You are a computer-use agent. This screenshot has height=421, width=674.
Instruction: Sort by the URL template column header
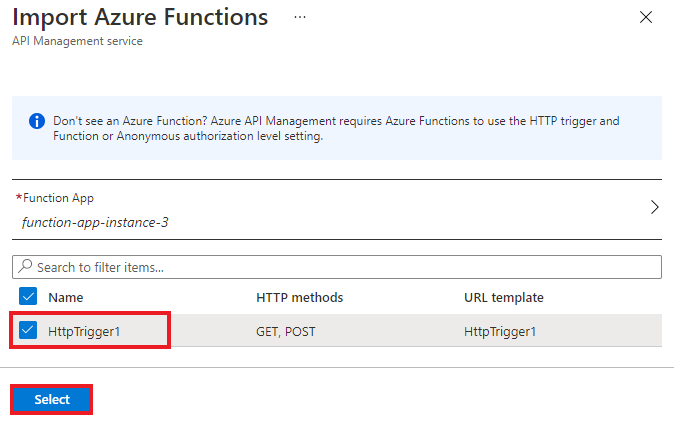coord(503,297)
